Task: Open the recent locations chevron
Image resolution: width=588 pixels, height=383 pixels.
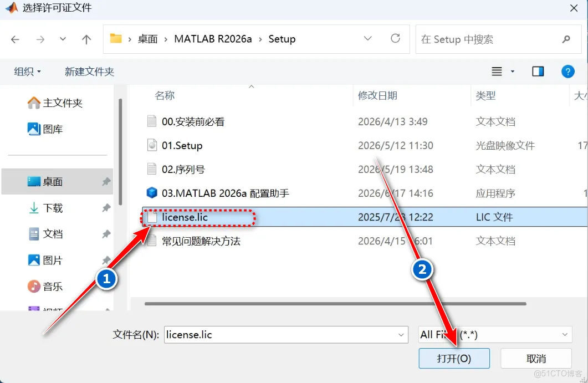Action: point(63,39)
